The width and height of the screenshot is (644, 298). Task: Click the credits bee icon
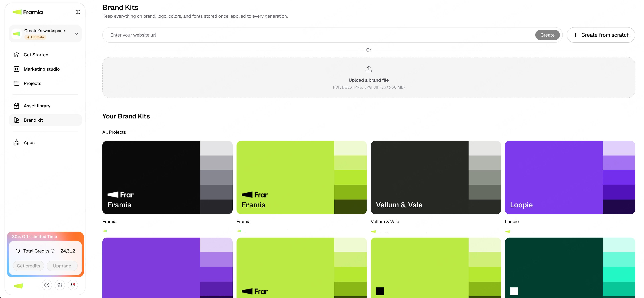[18, 251]
